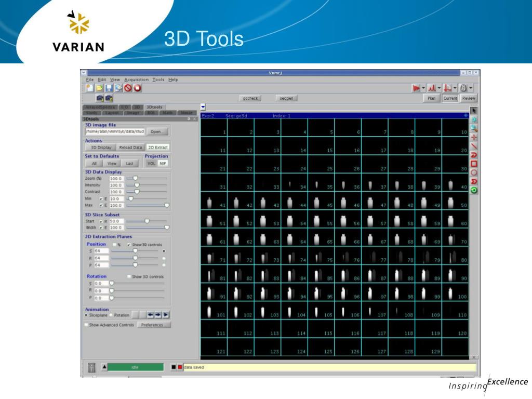Click the Open folder toolbar icon
This screenshot has height=399, width=532.
point(99,88)
